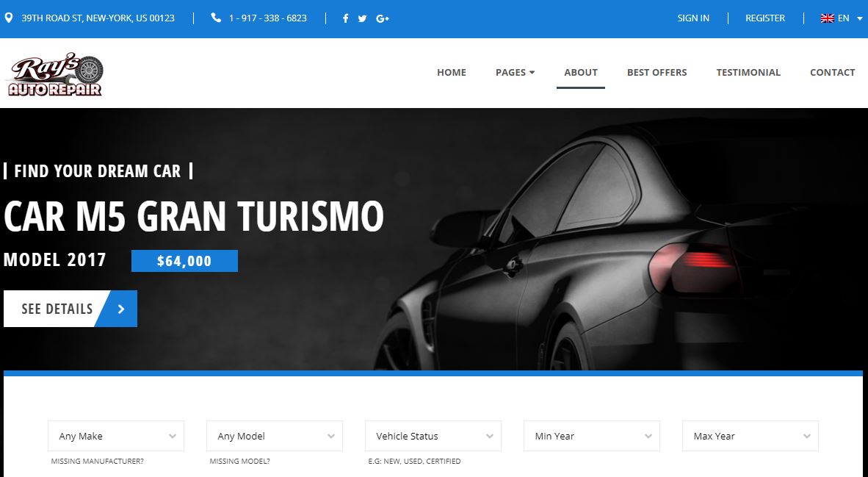The width and height of the screenshot is (868, 477).
Task: Click the Google Plus icon
Action: click(382, 18)
